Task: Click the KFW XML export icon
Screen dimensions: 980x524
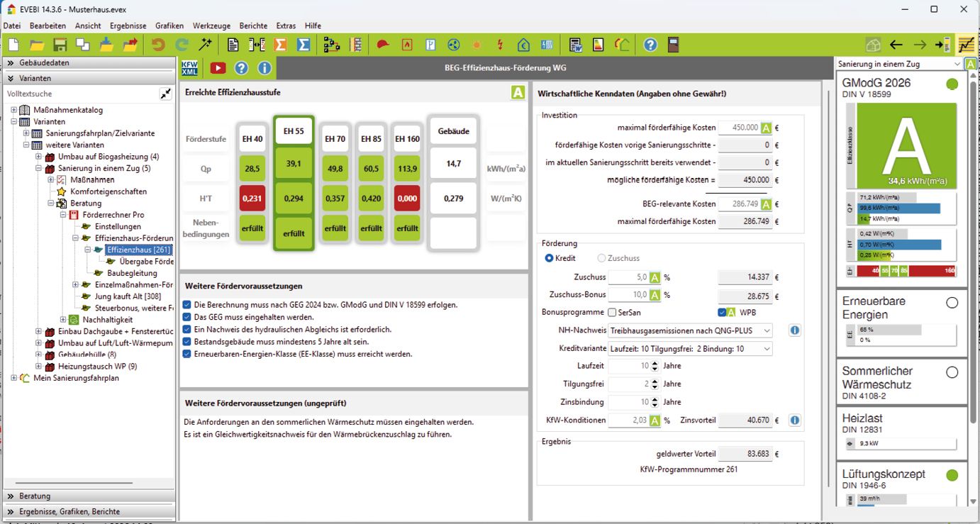Action: tap(190, 68)
